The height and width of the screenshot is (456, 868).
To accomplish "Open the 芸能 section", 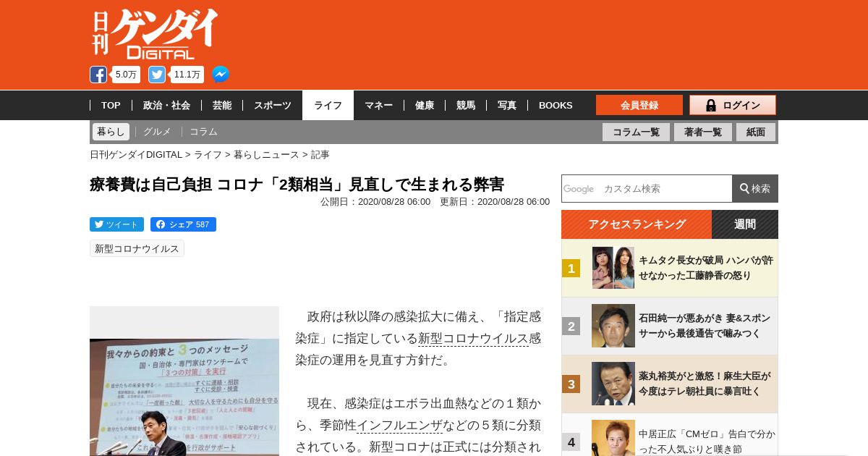I will pyautogui.click(x=222, y=105).
